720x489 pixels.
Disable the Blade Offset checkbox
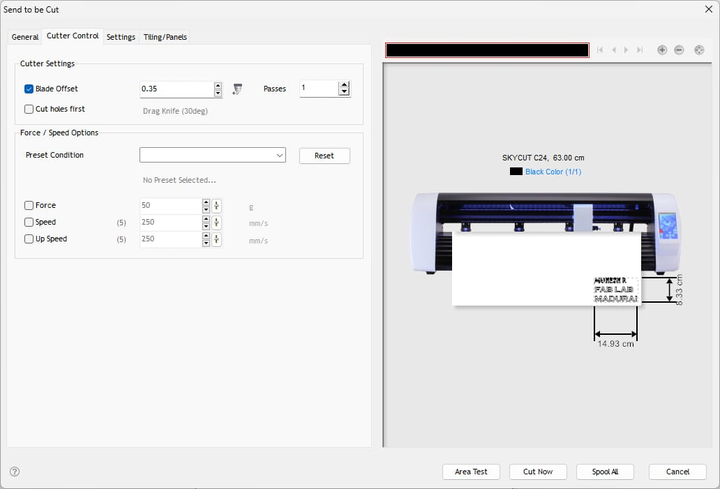(x=29, y=89)
